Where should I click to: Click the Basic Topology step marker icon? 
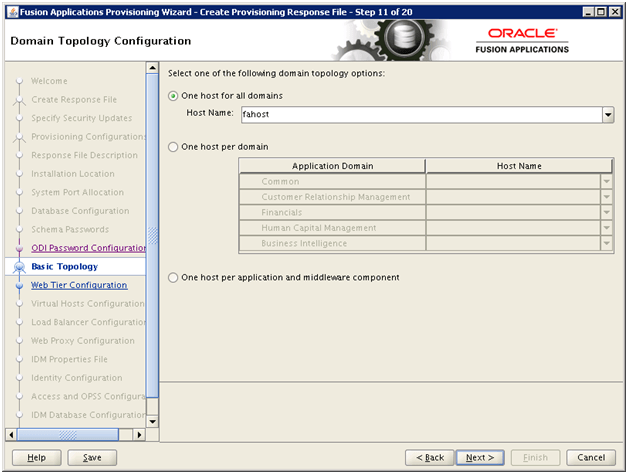(x=19, y=267)
